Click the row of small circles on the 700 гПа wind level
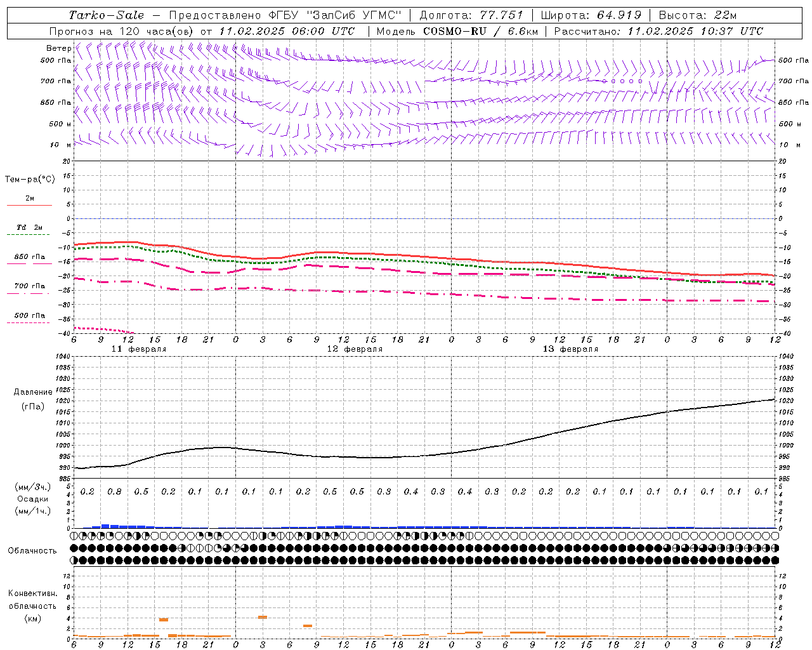This screenshot has width=812, height=650. (622, 81)
